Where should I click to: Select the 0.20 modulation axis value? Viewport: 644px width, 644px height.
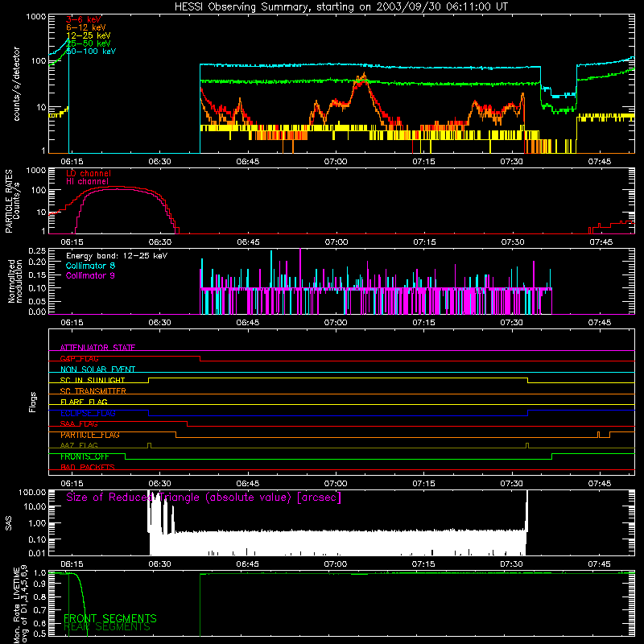pyautogui.click(x=37, y=262)
